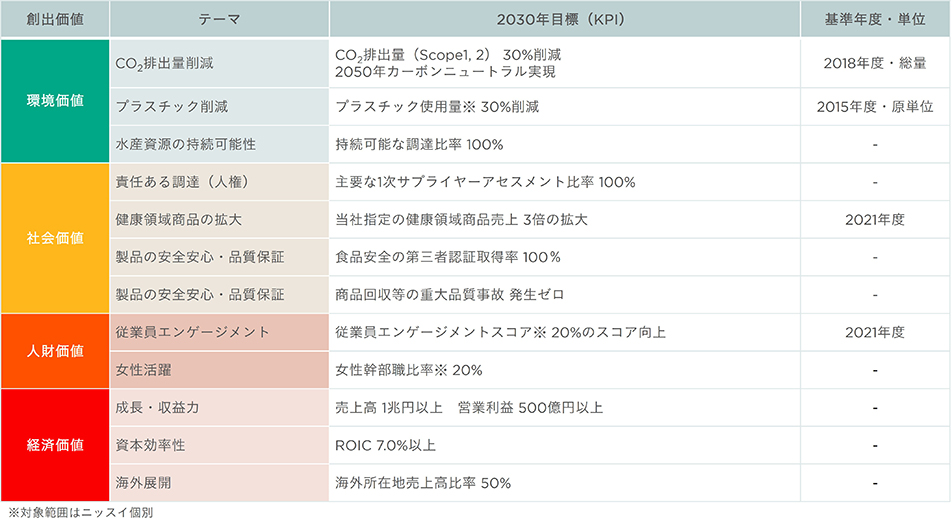Select the 女性活躍 theme cell
Image resolution: width=952 pixels, height=527 pixels.
click(219, 370)
